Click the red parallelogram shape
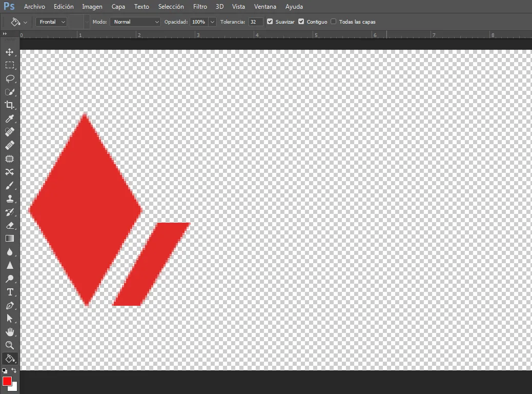 (x=151, y=264)
